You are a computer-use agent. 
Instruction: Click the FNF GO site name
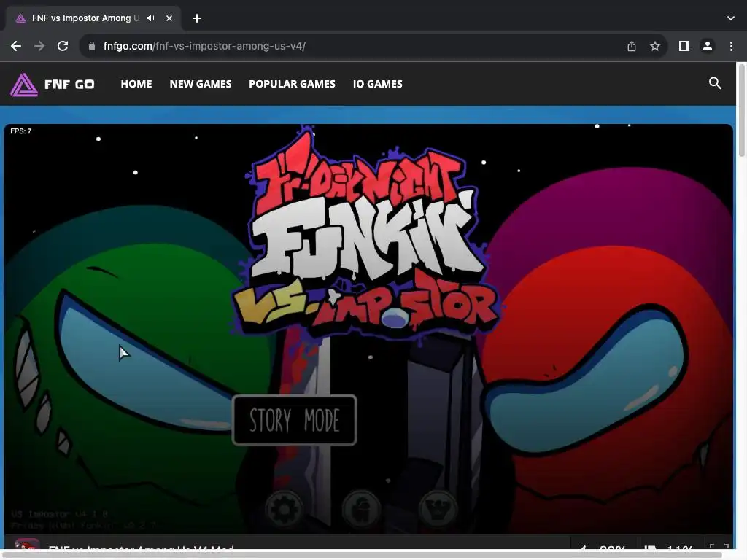point(69,85)
